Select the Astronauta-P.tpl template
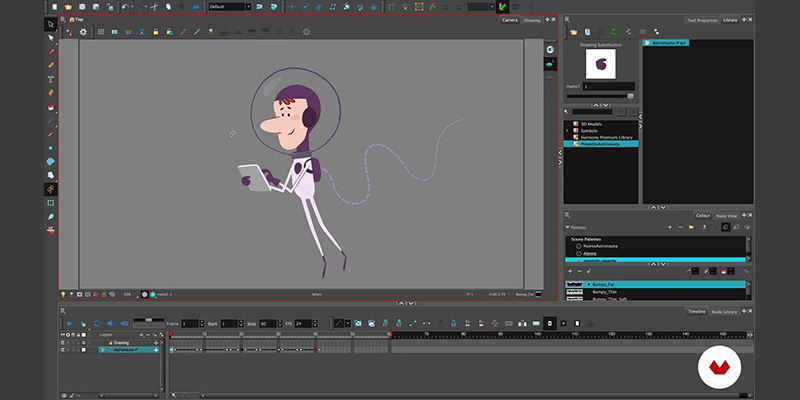The height and width of the screenshot is (400, 800). (x=666, y=43)
